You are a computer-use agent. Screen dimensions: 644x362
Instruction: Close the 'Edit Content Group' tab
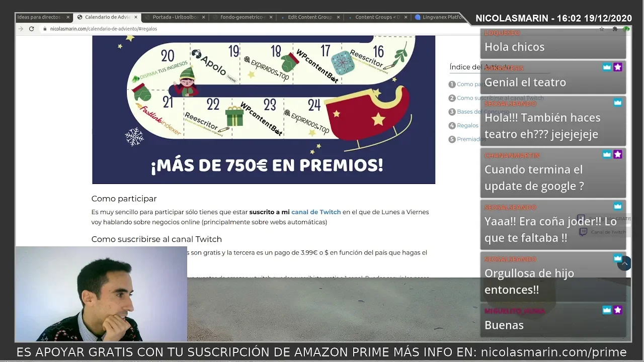(x=338, y=17)
